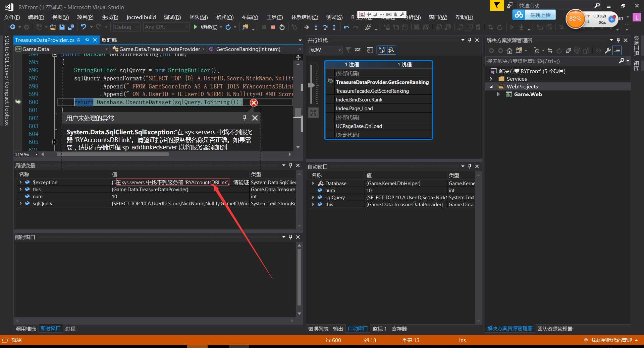Open the Any CPU platform dropdown

click(166, 27)
